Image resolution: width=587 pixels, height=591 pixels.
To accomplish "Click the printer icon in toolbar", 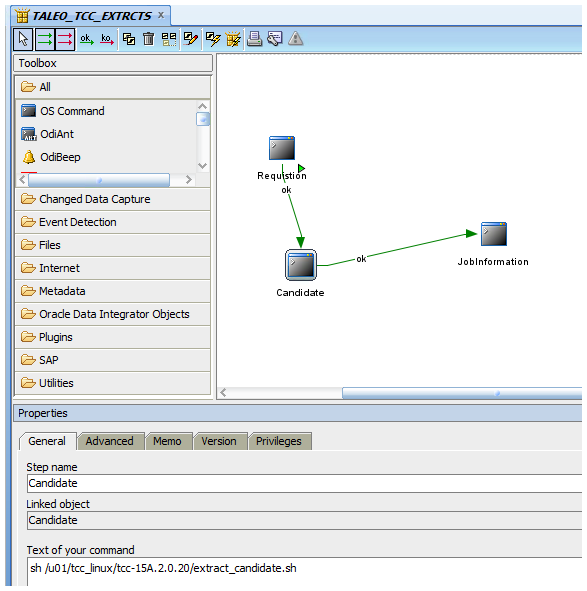I will click(x=254, y=39).
